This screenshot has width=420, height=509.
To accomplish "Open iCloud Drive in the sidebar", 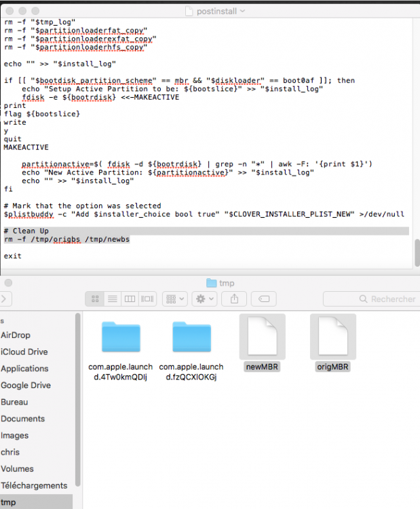I will tap(24, 352).
